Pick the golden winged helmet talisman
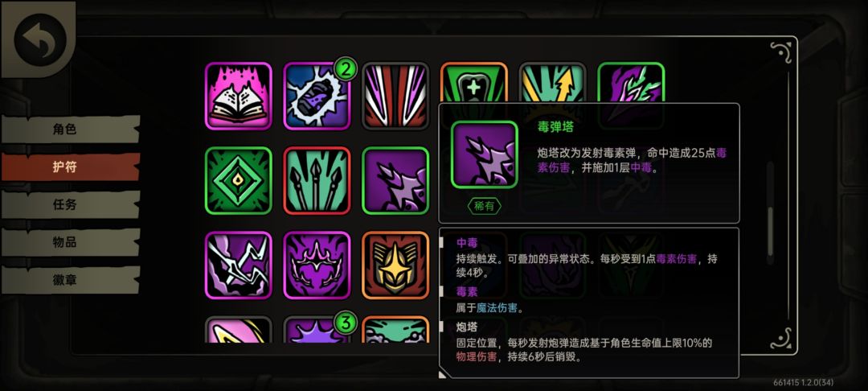Screen dimensions: 868x391 395,265
